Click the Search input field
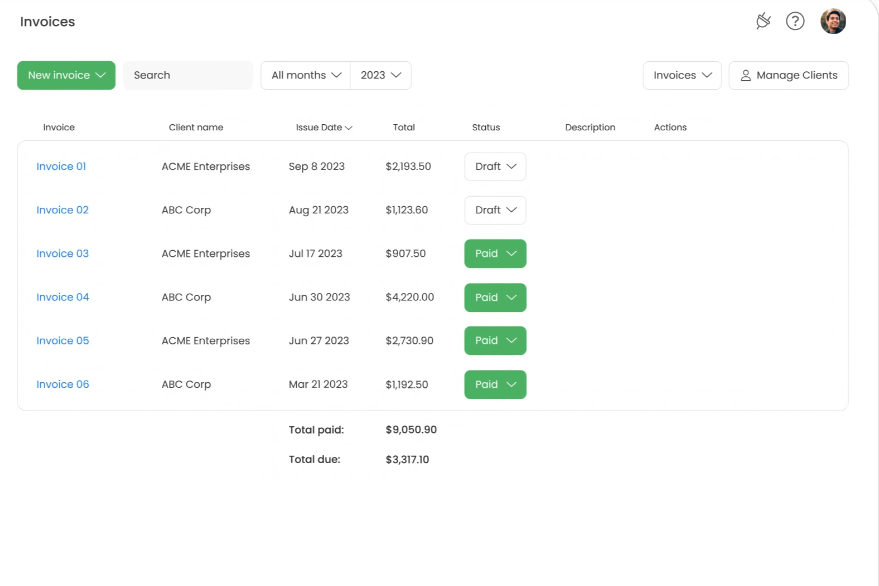The height and width of the screenshot is (586, 879). coord(187,75)
